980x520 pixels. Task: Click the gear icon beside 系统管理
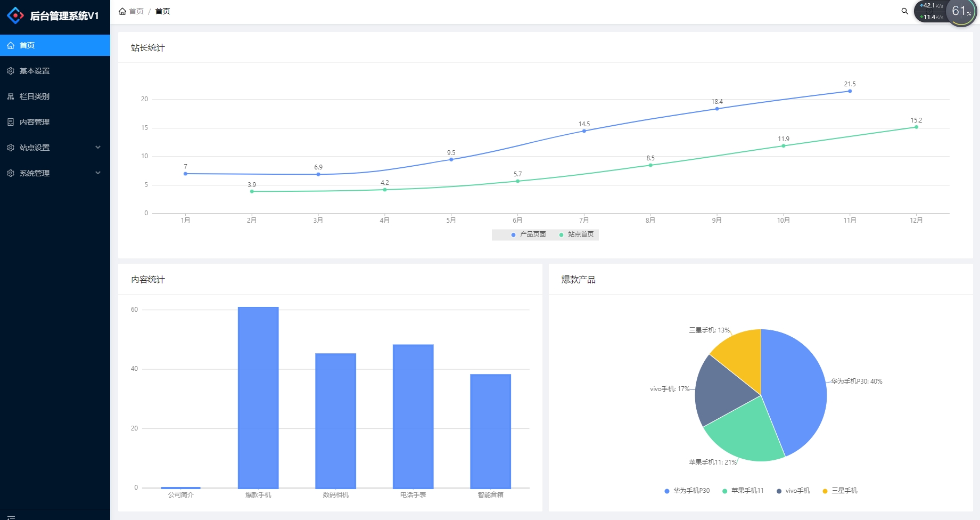pyautogui.click(x=11, y=173)
